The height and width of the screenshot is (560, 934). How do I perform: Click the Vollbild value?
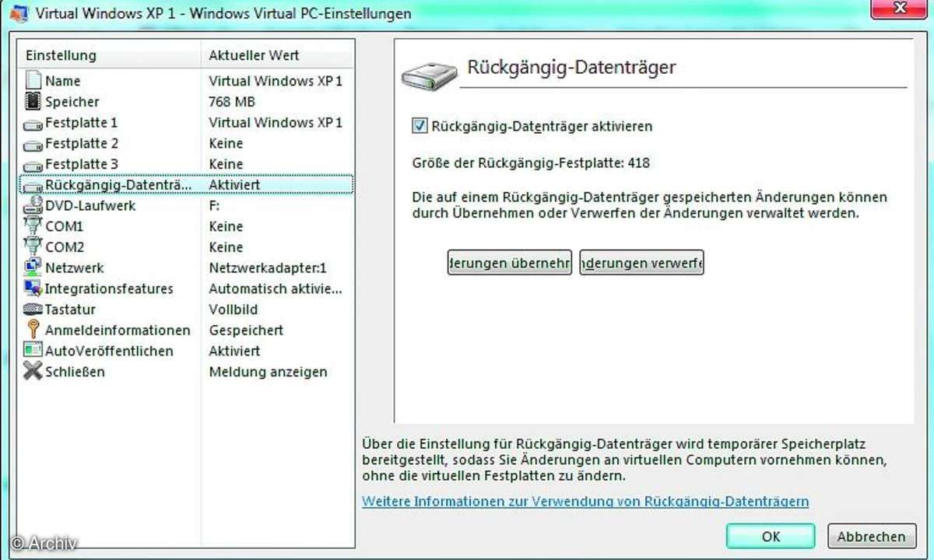[233, 310]
